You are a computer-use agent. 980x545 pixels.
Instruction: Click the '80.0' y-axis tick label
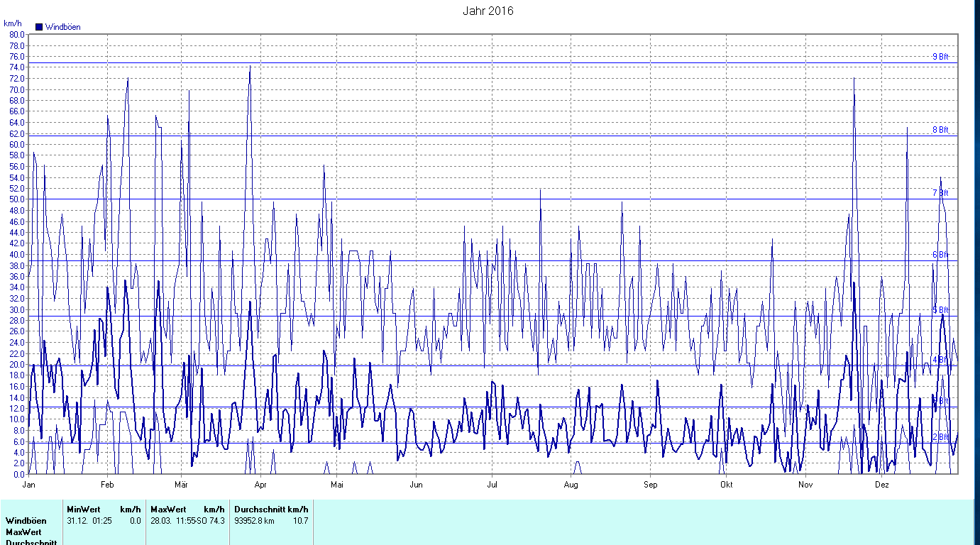click(x=17, y=35)
